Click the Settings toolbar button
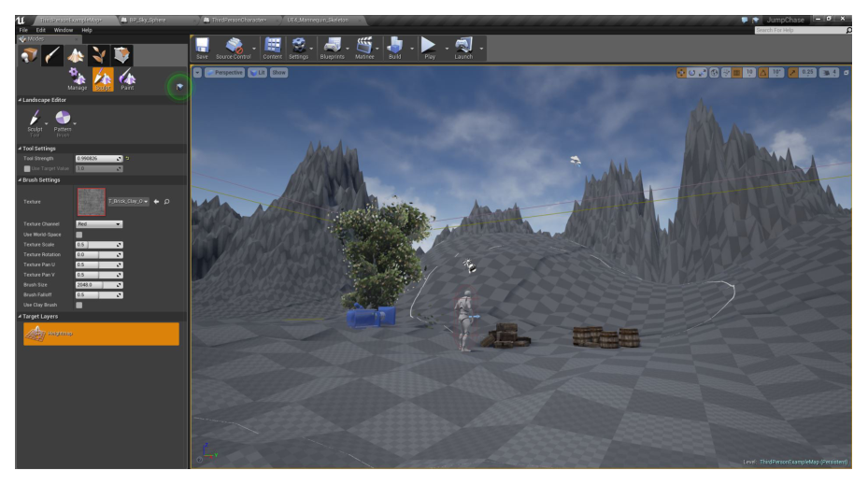Image resolution: width=868 pixels, height=485 pixels. 298,49
